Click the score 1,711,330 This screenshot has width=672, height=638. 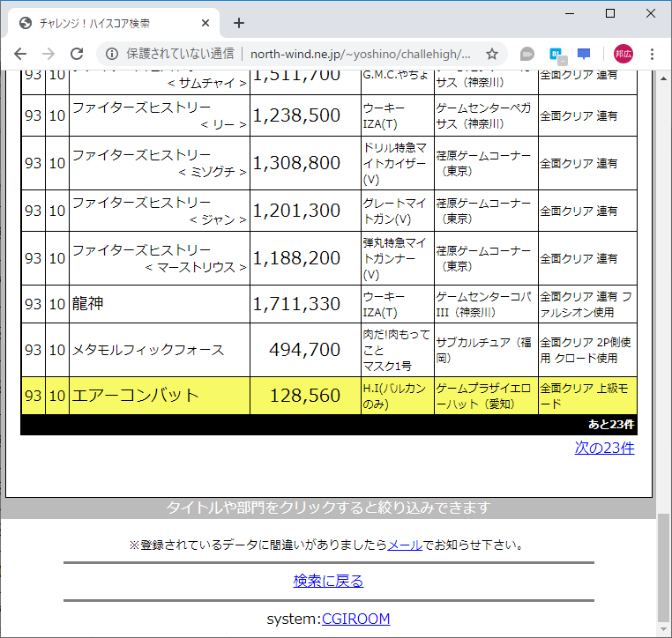(x=296, y=304)
